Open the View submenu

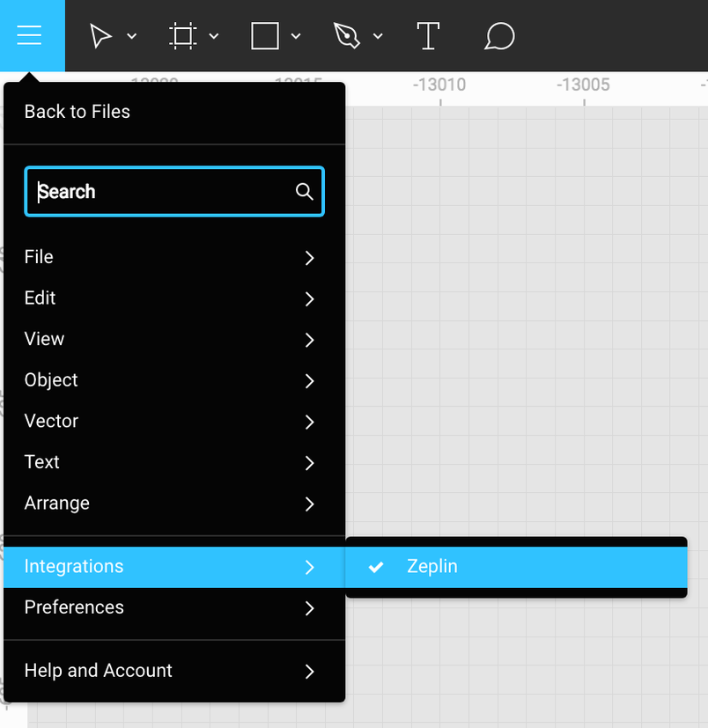(x=174, y=339)
